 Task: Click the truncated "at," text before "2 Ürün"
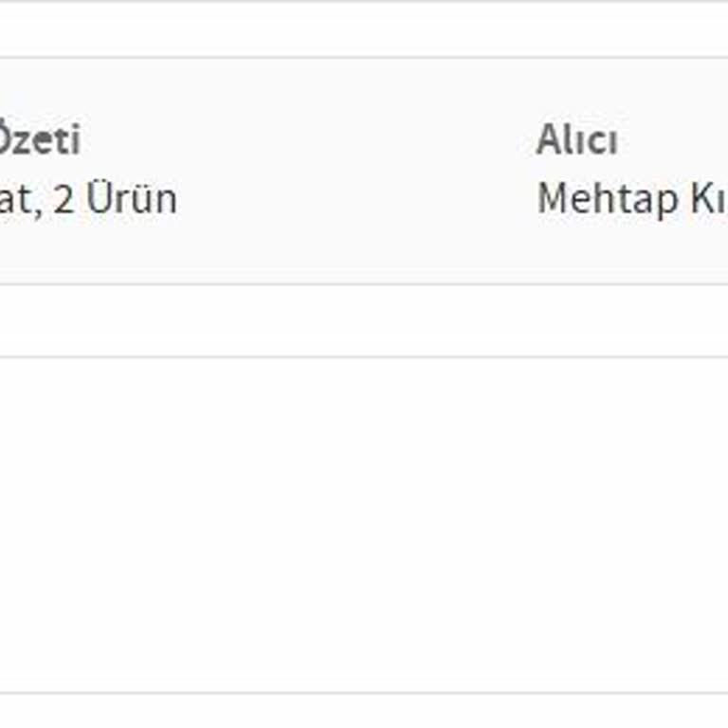[19, 199]
